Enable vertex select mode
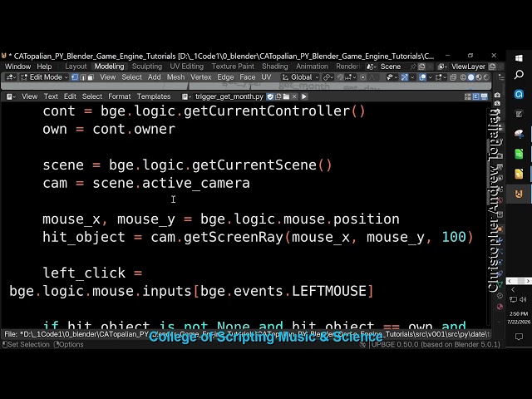 click(75, 77)
